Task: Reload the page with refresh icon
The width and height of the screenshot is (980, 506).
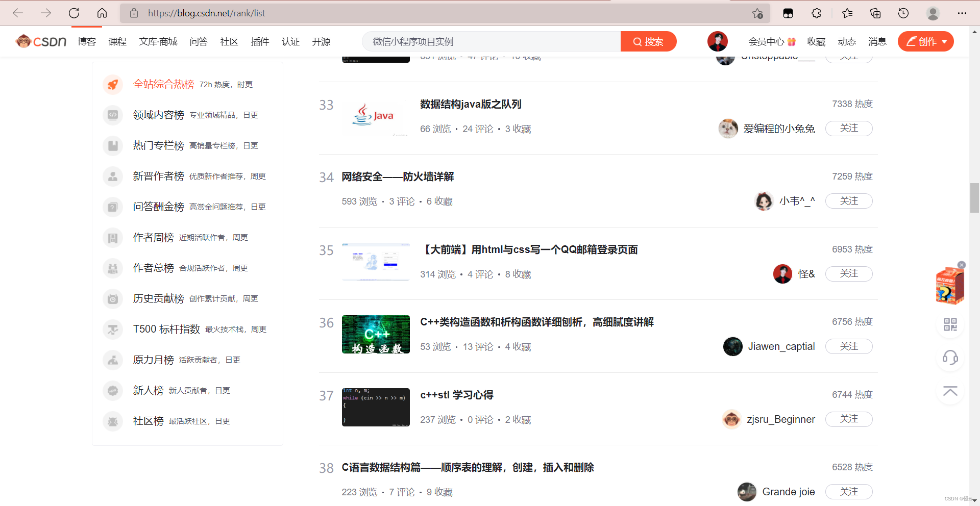Action: (74, 13)
